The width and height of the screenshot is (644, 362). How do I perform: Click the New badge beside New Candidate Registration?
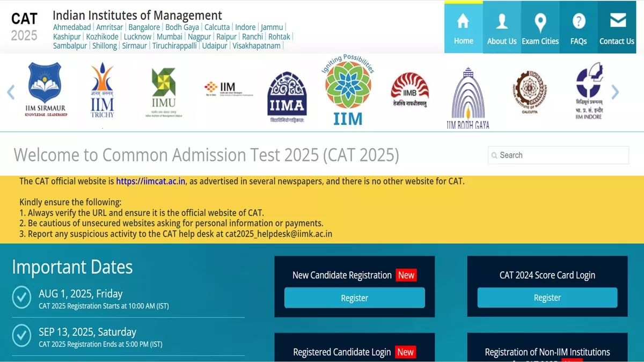(x=406, y=275)
